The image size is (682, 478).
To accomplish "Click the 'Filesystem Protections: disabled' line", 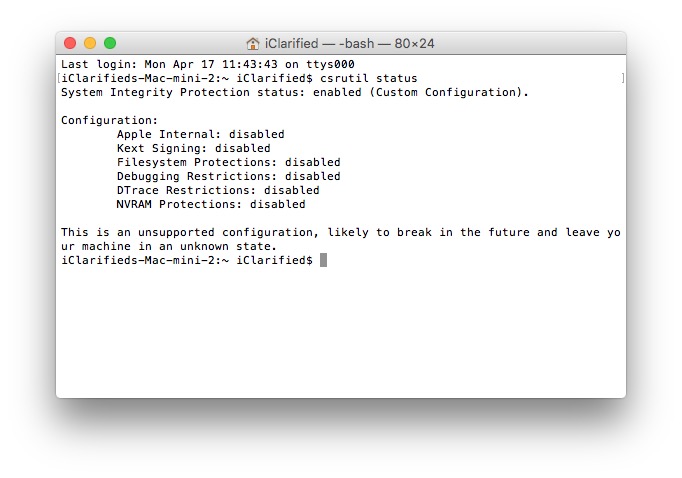I will coord(228,162).
